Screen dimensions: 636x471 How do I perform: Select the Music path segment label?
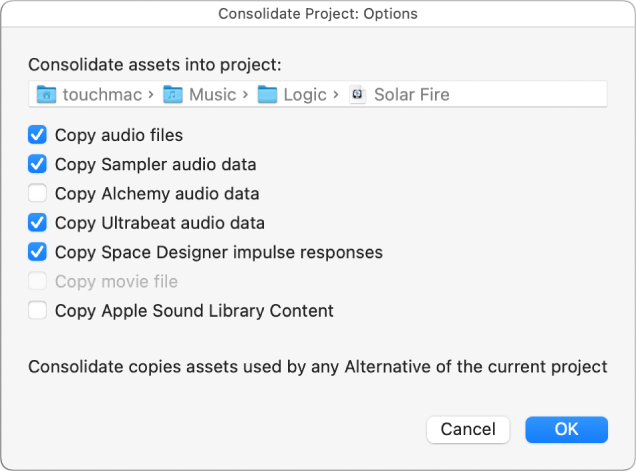(x=212, y=95)
